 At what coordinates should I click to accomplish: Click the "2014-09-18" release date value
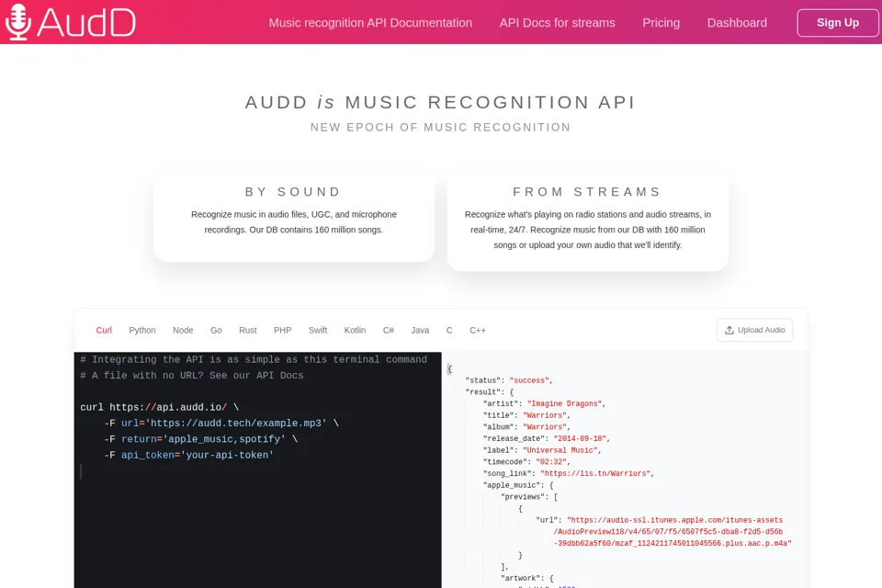tap(581, 439)
